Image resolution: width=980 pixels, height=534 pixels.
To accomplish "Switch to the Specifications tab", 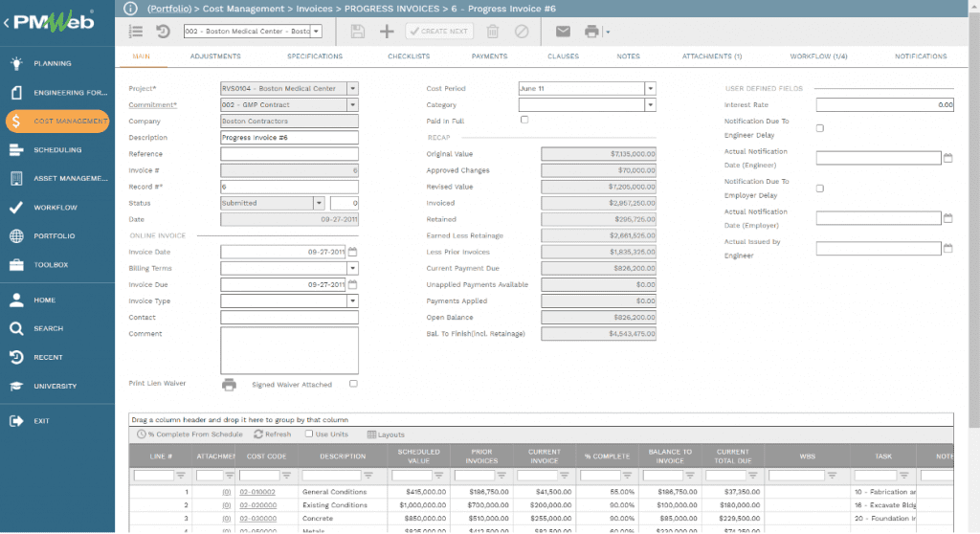I will (x=314, y=56).
